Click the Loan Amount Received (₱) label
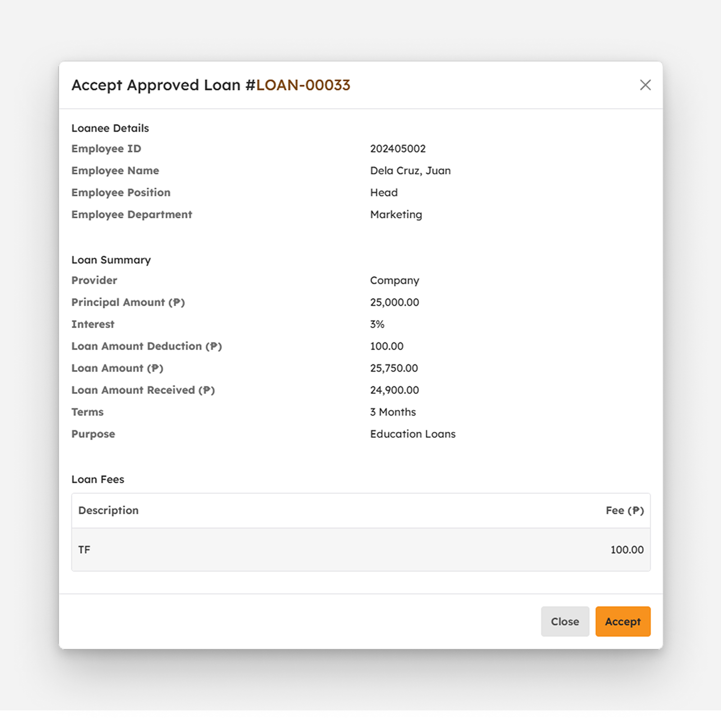The height and width of the screenshot is (728, 721). pyautogui.click(x=143, y=390)
